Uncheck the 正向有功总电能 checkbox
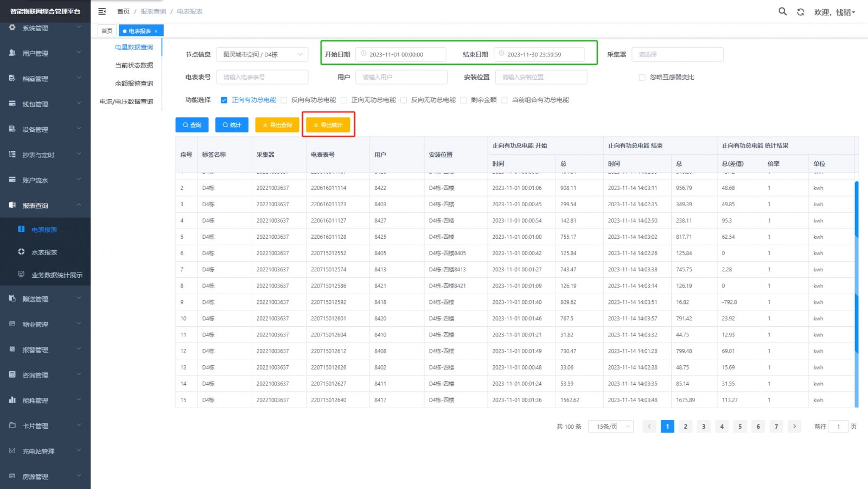Viewport: 868px width, 489px height. (x=224, y=100)
